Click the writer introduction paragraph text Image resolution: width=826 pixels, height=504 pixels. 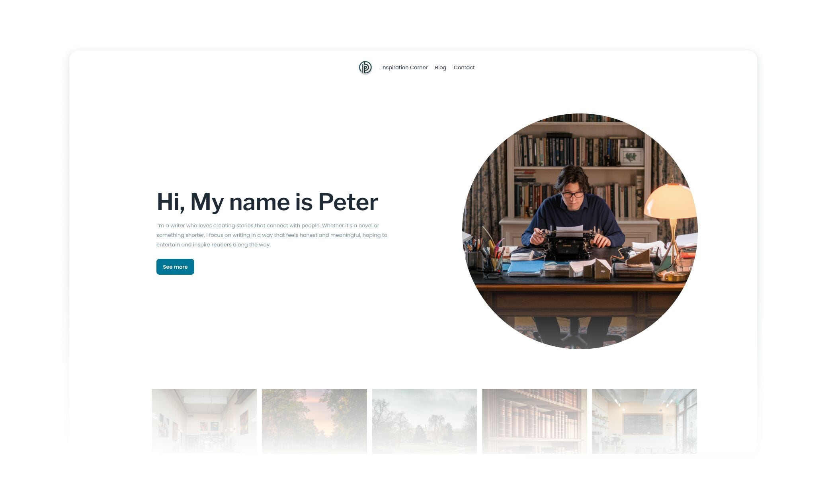[x=272, y=235]
